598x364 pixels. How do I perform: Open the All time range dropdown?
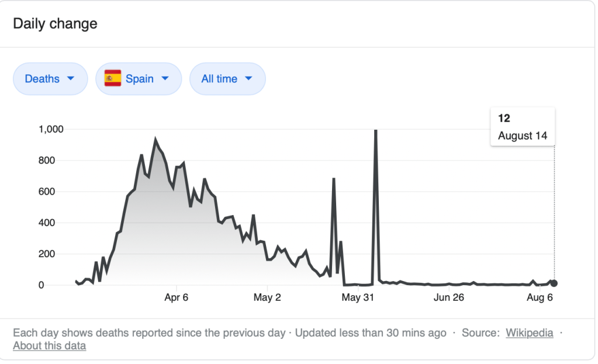(x=227, y=78)
